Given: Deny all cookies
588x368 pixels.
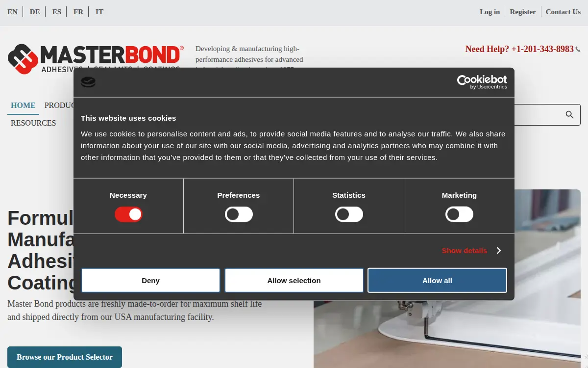Looking at the screenshot, I should click(150, 280).
